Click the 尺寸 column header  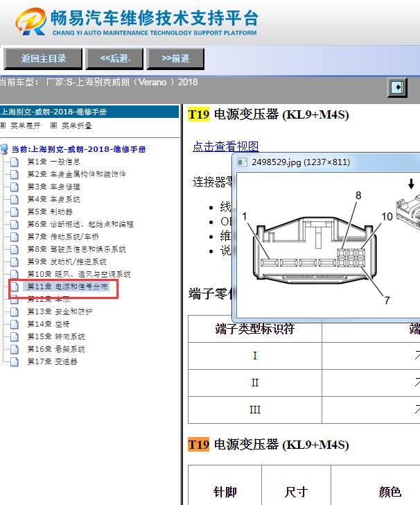296,492
